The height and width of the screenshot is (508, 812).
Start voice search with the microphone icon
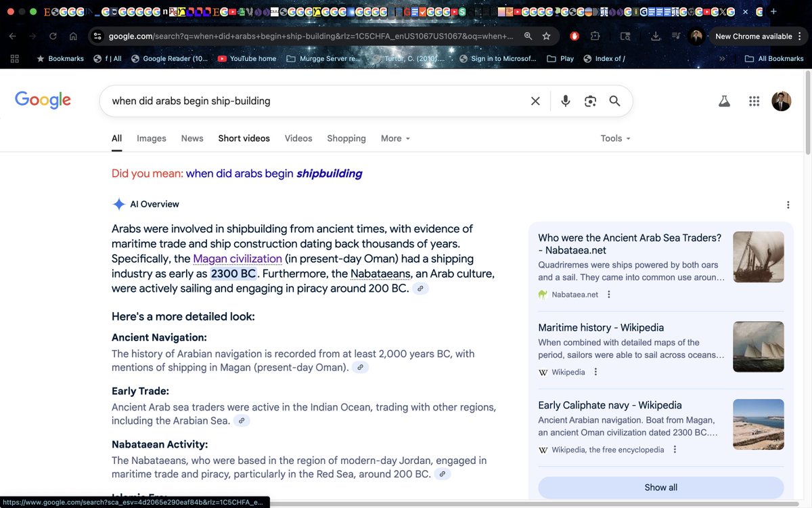566,101
